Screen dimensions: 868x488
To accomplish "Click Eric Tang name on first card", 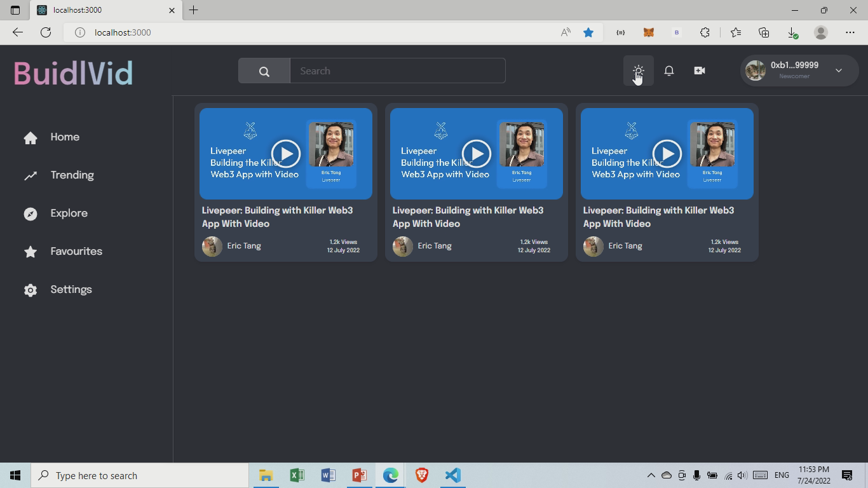I will pyautogui.click(x=244, y=246).
